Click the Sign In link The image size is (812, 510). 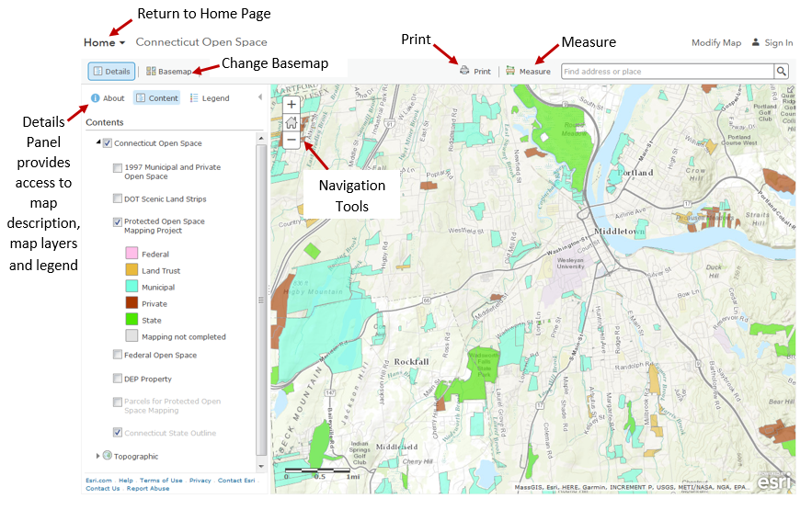[778, 42]
